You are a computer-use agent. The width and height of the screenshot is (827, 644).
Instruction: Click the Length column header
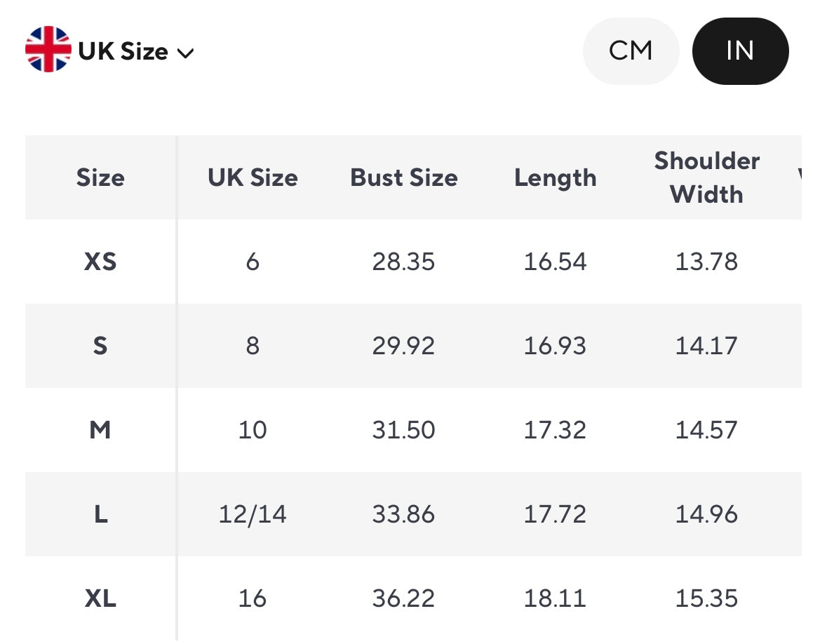pos(556,177)
